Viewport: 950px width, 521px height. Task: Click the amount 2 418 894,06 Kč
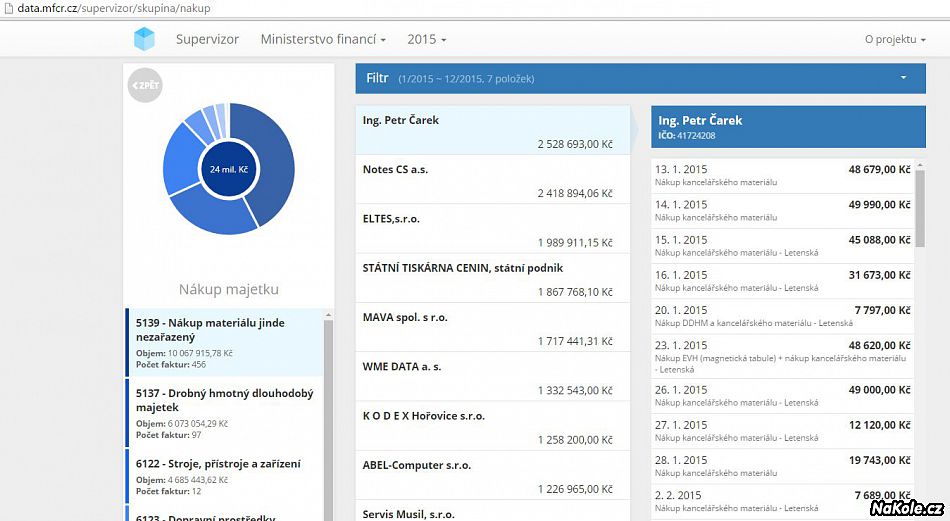[575, 193]
